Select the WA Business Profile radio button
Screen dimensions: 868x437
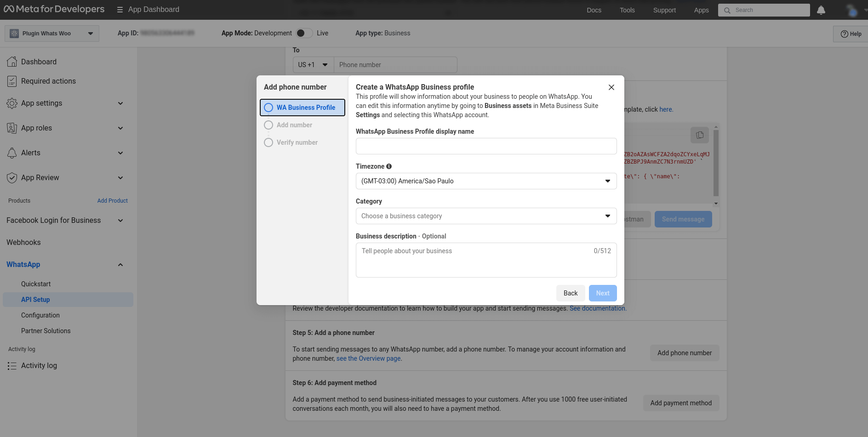pyautogui.click(x=268, y=107)
